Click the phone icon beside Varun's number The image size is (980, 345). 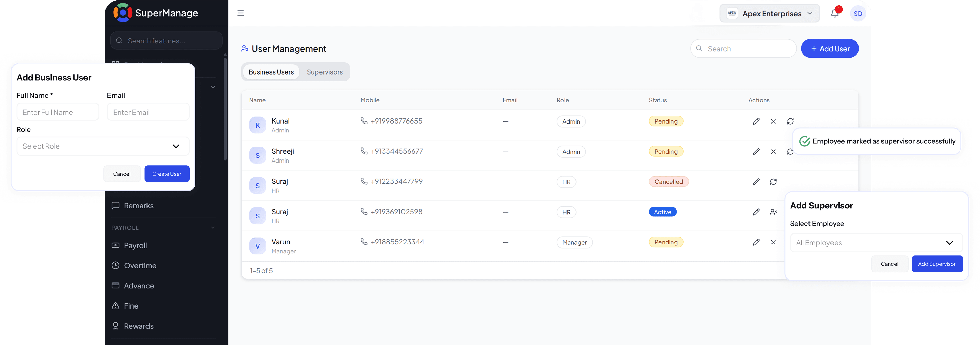(x=364, y=242)
